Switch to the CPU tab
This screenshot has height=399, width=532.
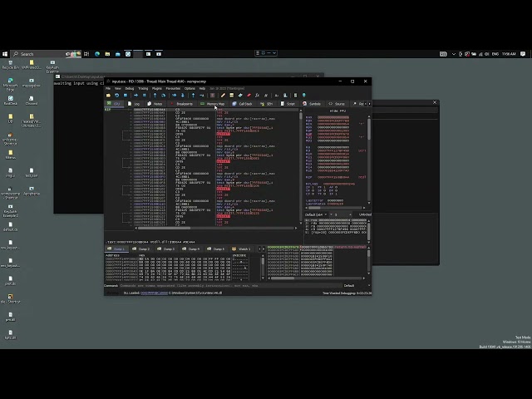[114, 104]
